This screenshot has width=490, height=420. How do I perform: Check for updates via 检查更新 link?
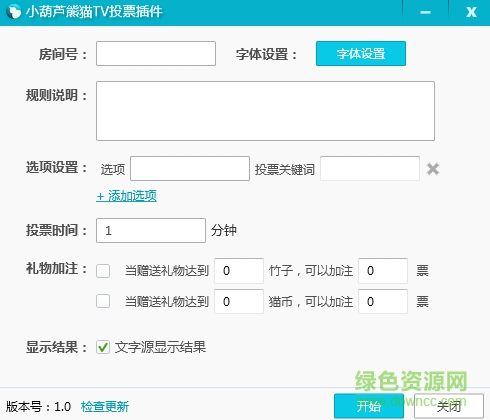105,407
